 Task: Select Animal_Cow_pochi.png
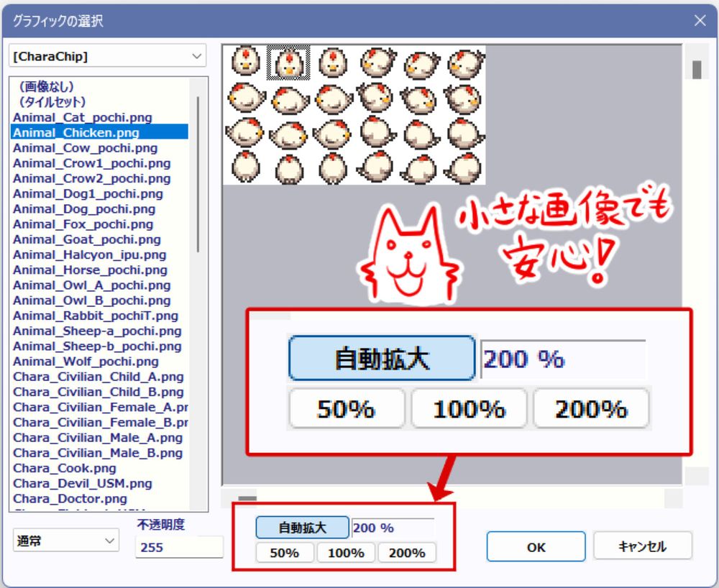[99, 148]
